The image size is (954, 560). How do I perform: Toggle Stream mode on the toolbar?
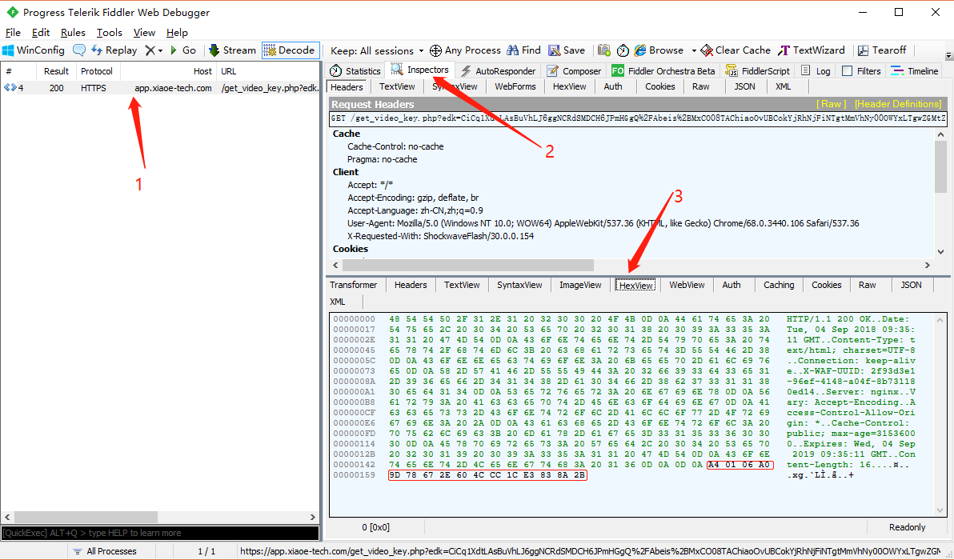tap(232, 50)
